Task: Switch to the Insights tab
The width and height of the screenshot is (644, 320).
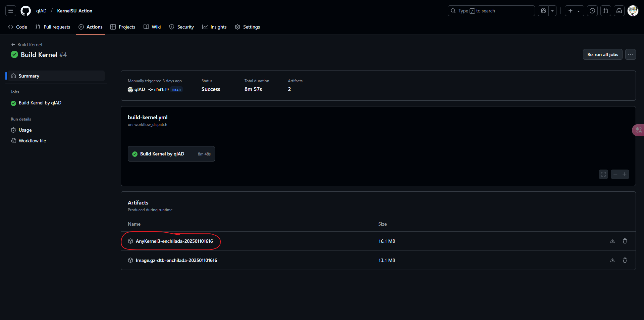Action: 214,27
